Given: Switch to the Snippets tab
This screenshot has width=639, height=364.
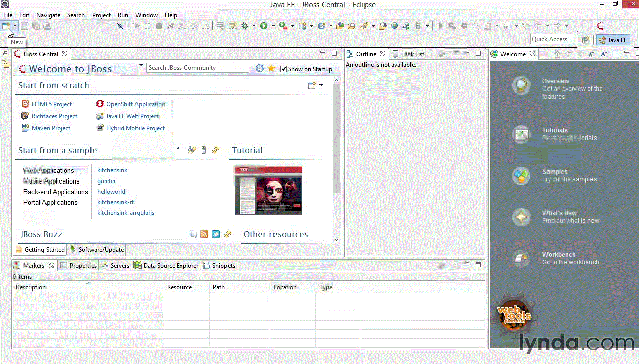Looking at the screenshot, I should coord(219,265).
